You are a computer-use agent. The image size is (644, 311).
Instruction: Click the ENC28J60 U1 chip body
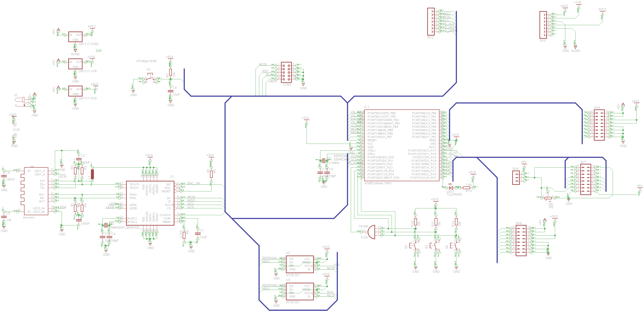point(150,203)
